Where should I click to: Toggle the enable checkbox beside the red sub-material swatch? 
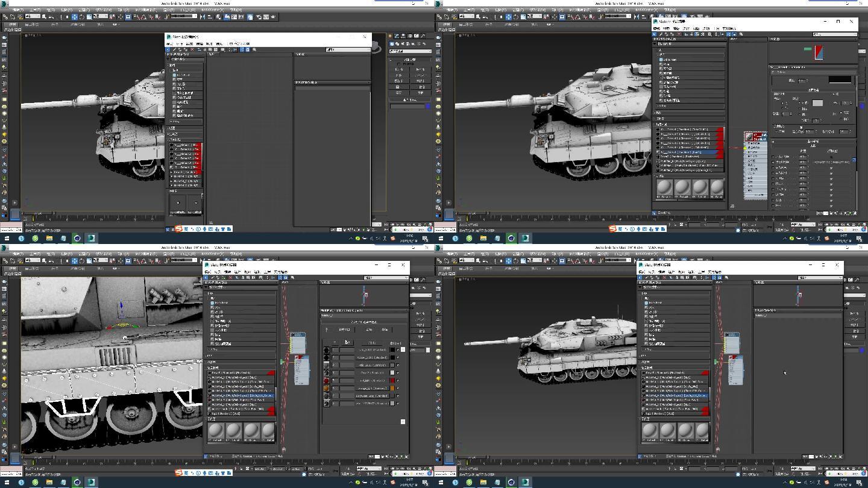(398, 380)
